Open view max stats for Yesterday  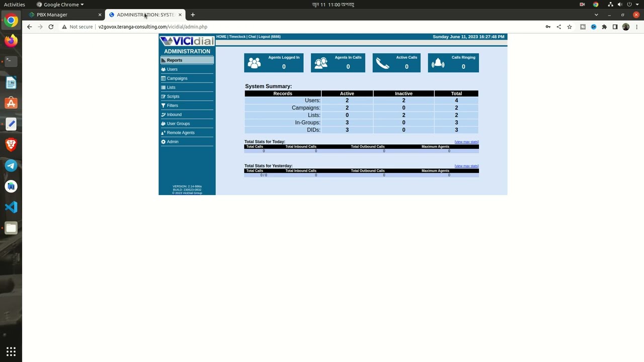click(466, 166)
